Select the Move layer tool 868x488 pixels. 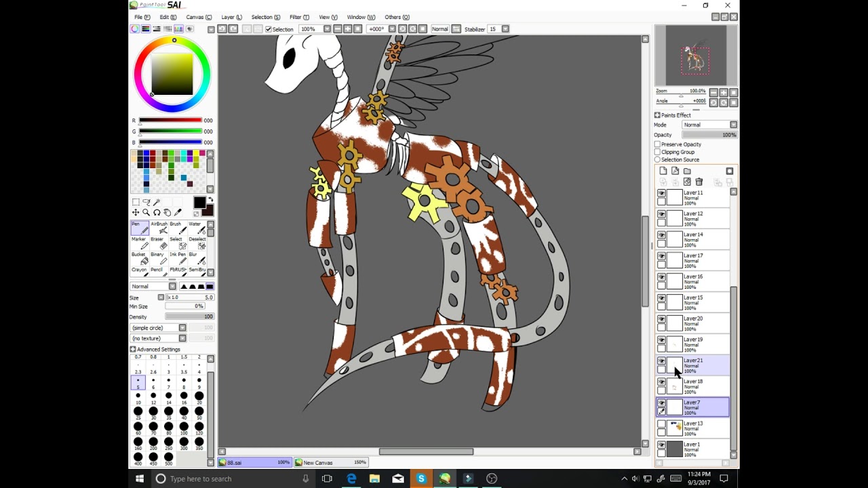[136, 212]
